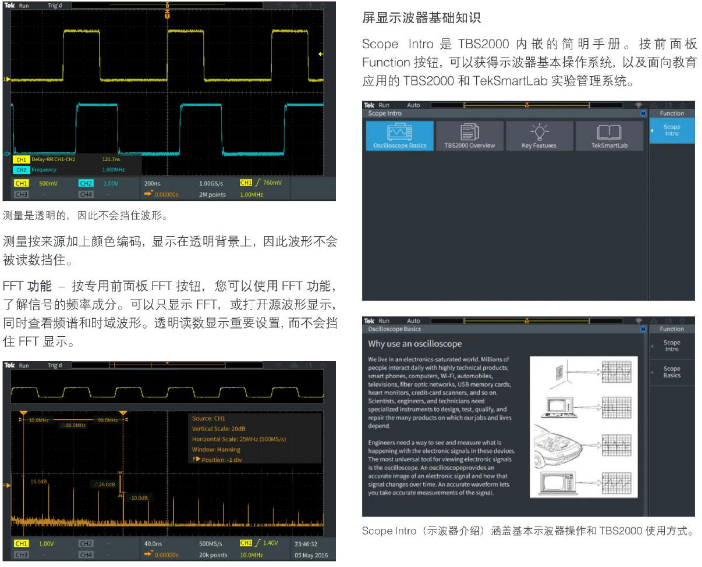Screen dimensions: 702x567
Task: Open the TekSmartLab book tile
Action: coord(609,136)
